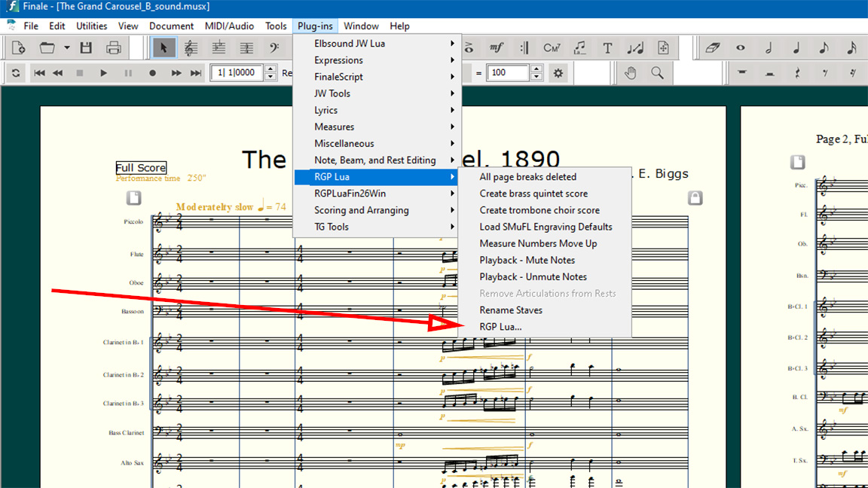Select the Lyrics tool
868x488 pixels.
[579, 48]
